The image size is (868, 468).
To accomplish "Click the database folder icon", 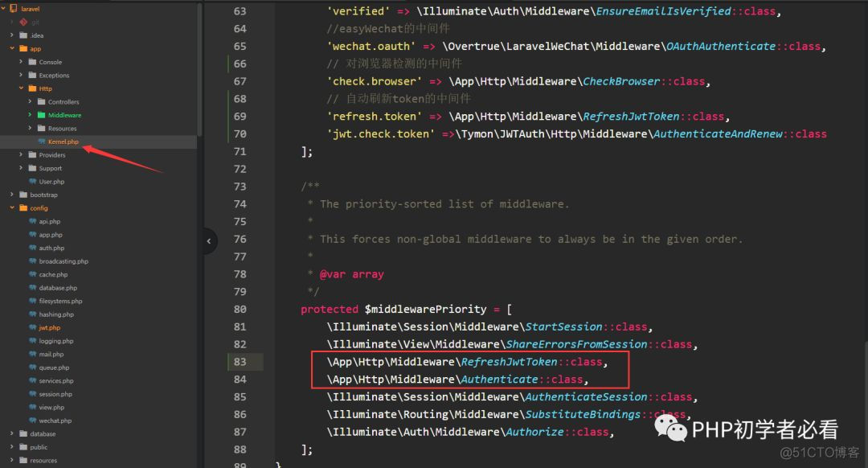I will pos(23,433).
